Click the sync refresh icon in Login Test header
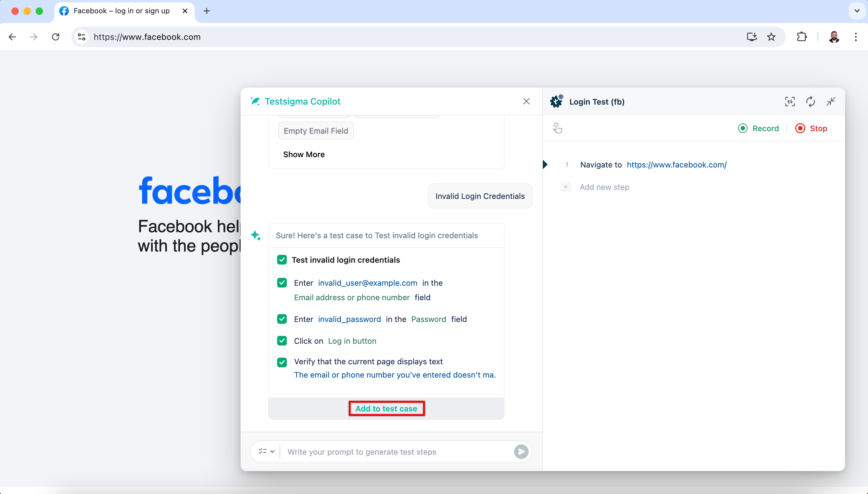Screen dimensions: 868x494 (810, 102)
